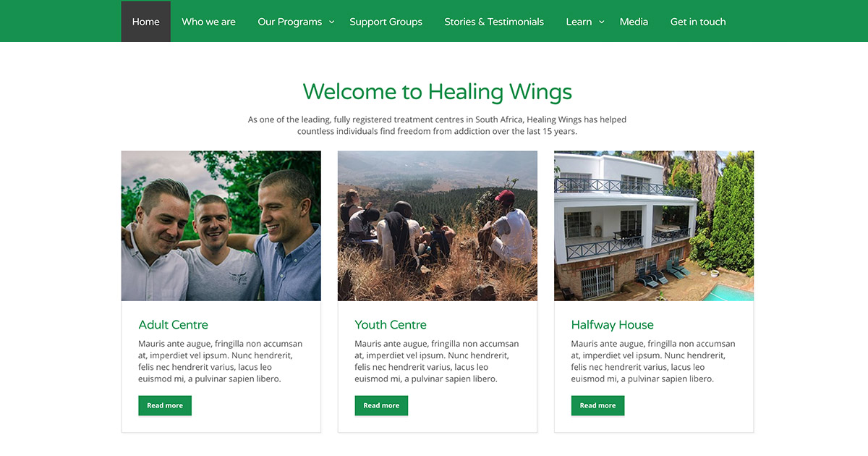Open the Who we are page

coord(208,22)
